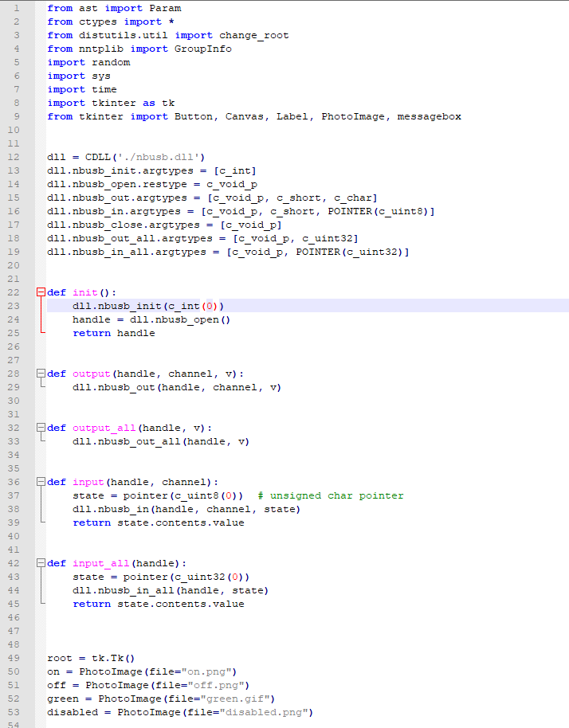Collapse the output function fold marker
The width and height of the screenshot is (569, 728).
coord(41,374)
